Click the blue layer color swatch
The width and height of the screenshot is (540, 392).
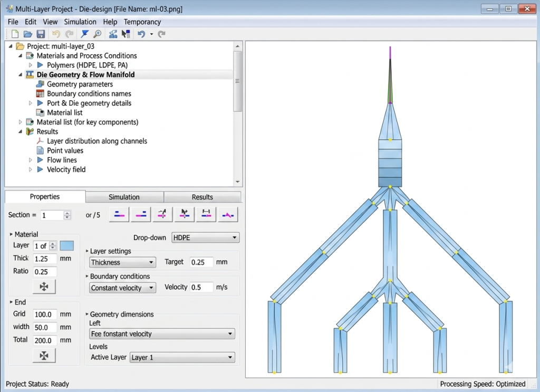tap(67, 246)
